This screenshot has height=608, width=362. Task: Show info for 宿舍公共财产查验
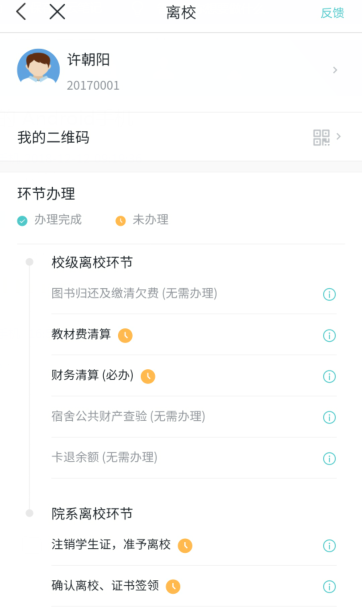click(x=329, y=418)
